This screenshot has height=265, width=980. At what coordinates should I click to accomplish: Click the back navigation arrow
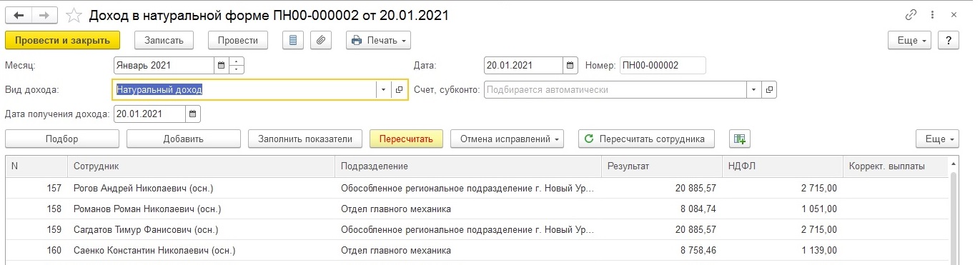(19, 14)
